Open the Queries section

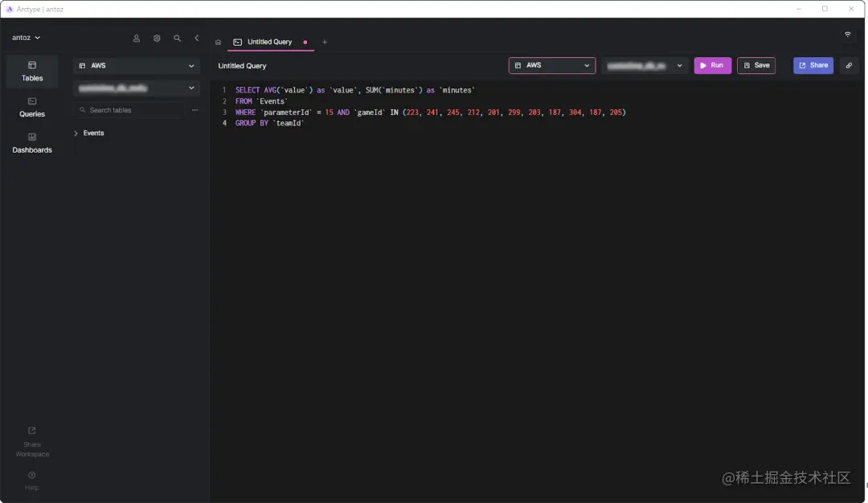coord(32,108)
